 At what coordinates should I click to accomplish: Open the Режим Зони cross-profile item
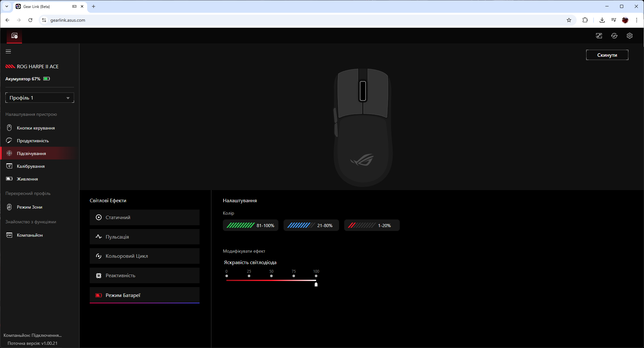[29, 207]
